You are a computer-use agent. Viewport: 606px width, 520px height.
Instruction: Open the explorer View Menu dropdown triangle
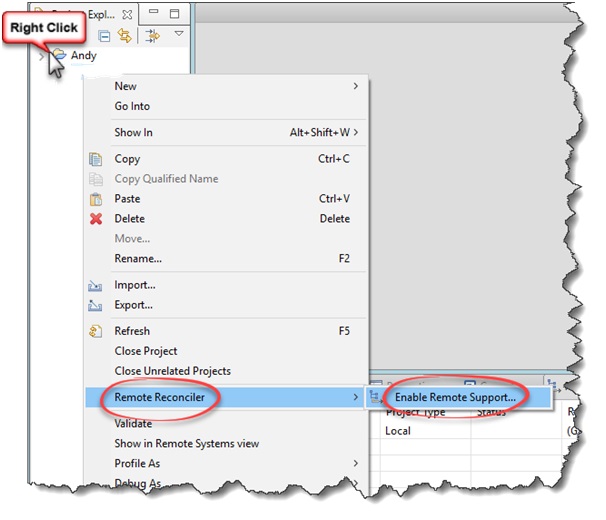179,34
